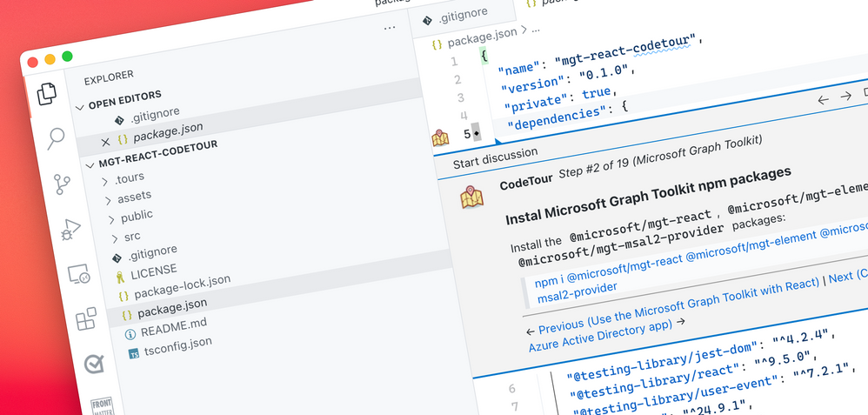
Task: Click line number 1 in the gutter
Action: (x=454, y=61)
